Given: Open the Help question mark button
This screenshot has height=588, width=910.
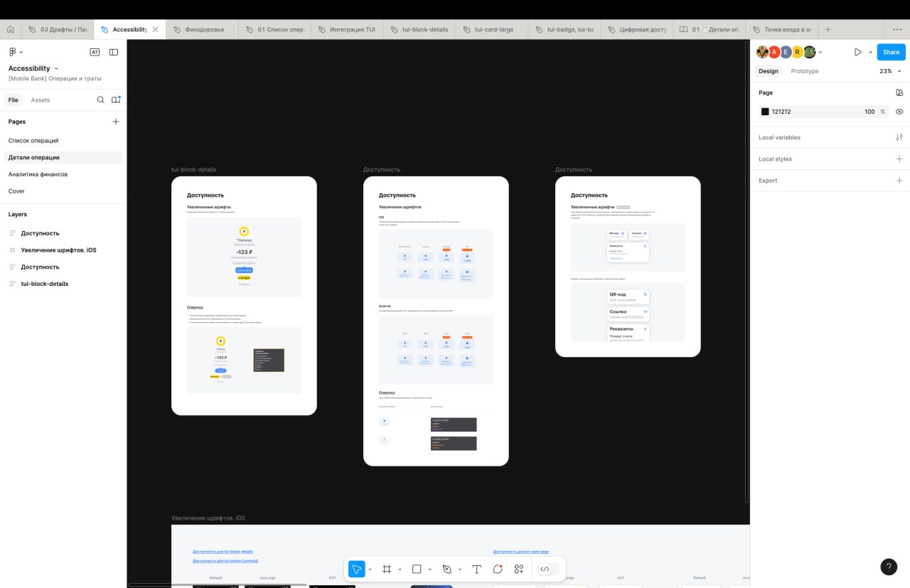Looking at the screenshot, I should (889, 567).
